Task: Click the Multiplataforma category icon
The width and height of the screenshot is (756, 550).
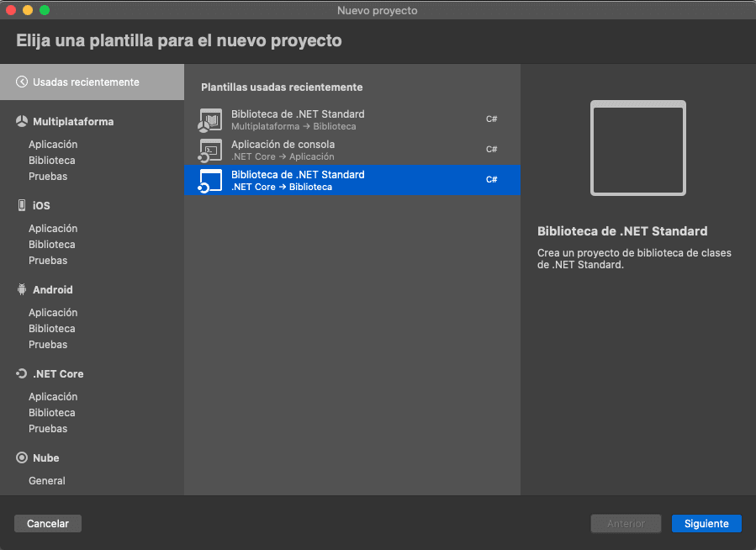Action: click(x=22, y=122)
